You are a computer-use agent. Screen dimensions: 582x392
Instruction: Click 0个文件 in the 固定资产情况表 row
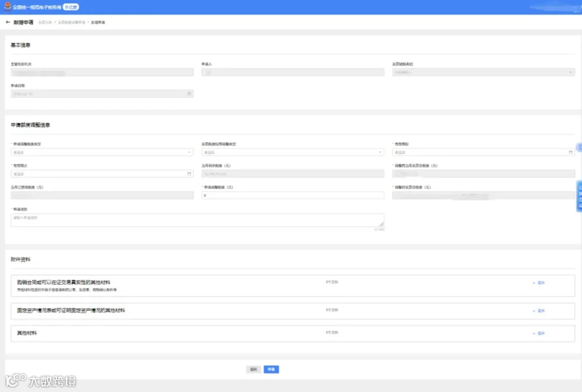[332, 310]
